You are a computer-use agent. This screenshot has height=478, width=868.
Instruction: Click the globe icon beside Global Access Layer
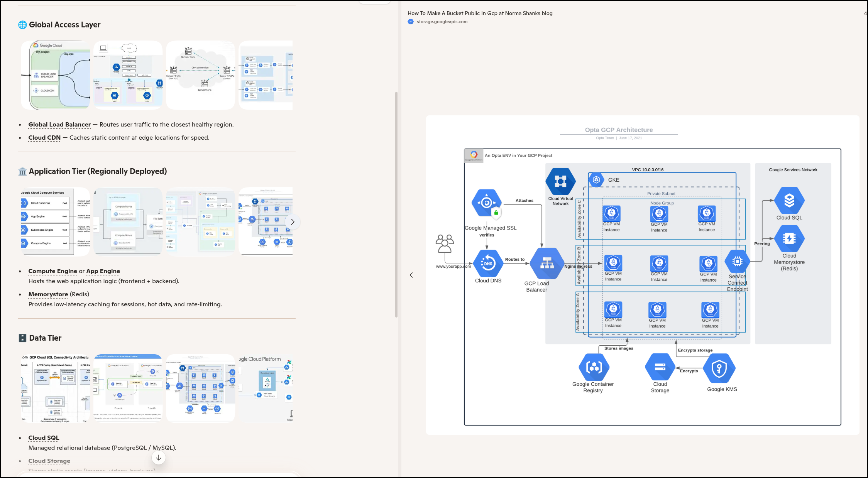22,25
